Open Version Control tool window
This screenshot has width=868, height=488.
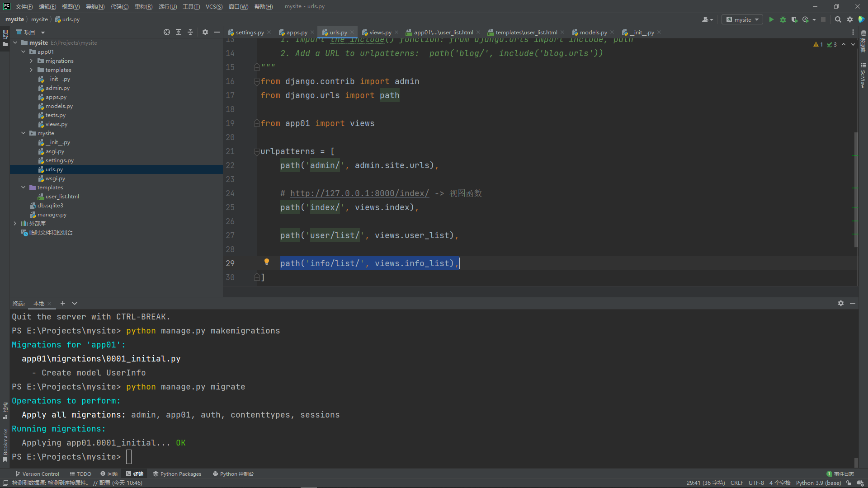(38, 474)
